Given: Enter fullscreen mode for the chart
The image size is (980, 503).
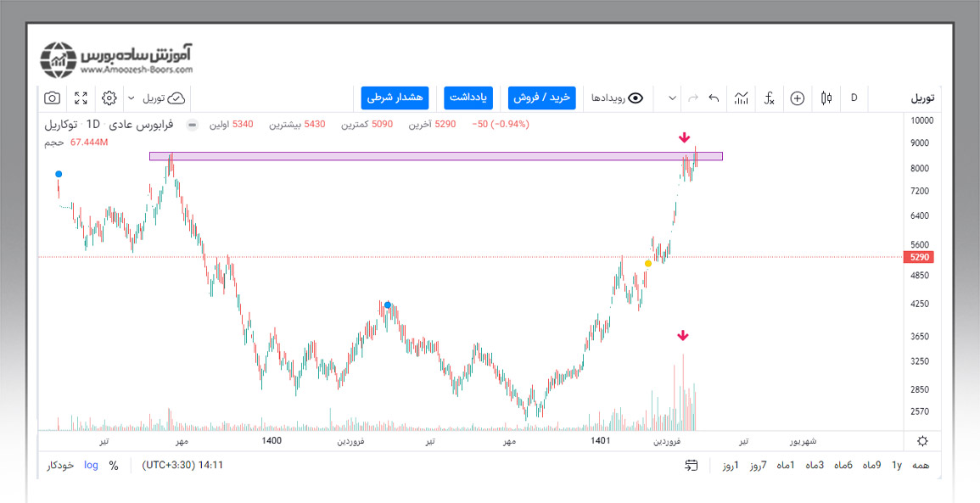Looking at the screenshot, I should [81, 98].
